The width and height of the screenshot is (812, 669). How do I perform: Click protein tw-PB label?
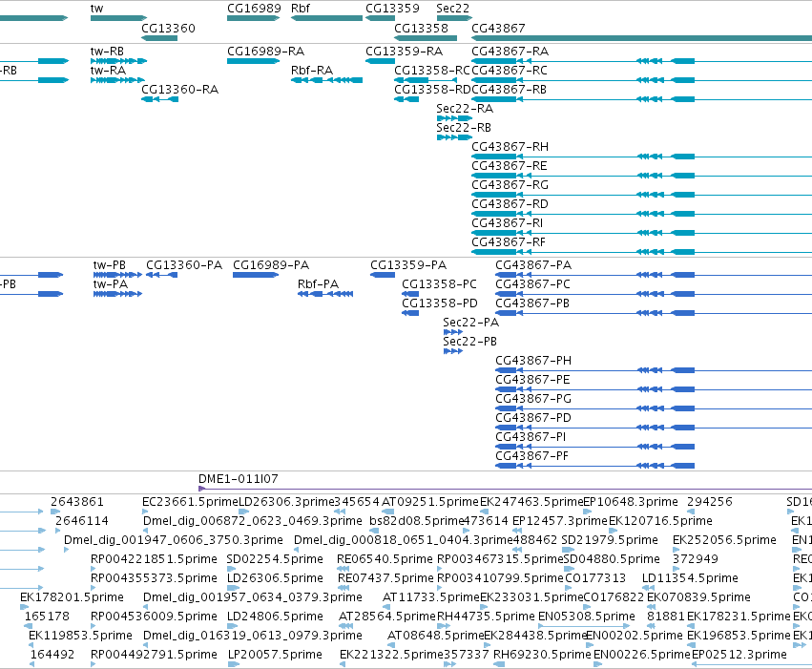110,265
